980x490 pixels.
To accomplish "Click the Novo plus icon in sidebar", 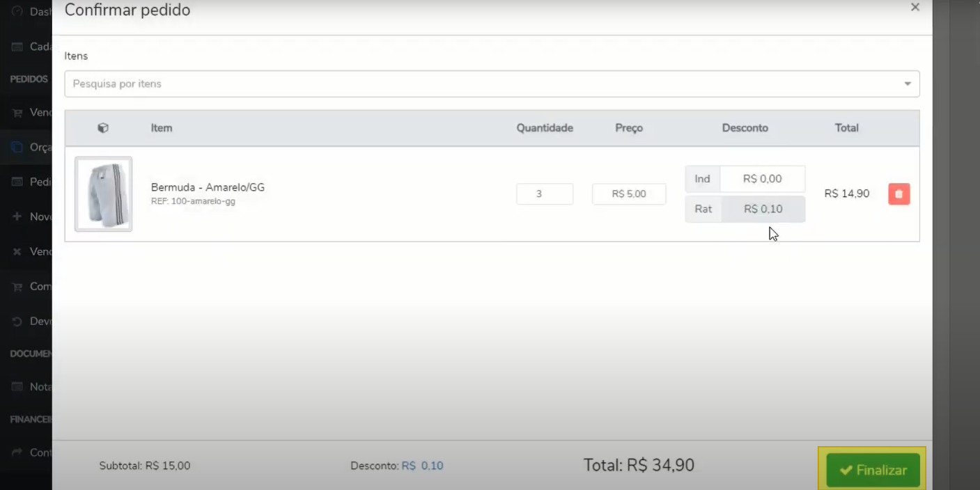I will coord(17,216).
